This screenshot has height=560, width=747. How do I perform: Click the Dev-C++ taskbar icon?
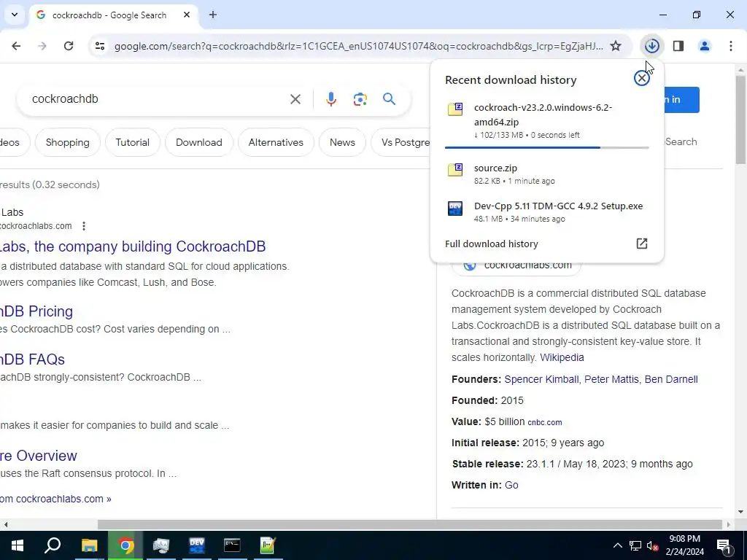(x=197, y=545)
